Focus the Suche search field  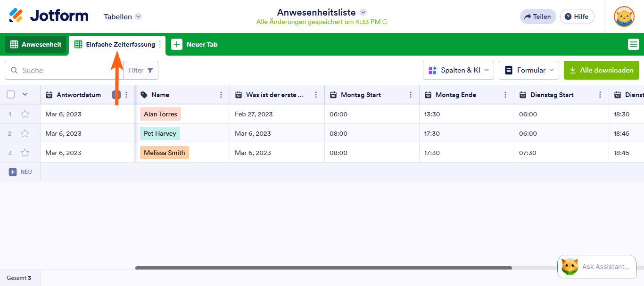(x=64, y=70)
